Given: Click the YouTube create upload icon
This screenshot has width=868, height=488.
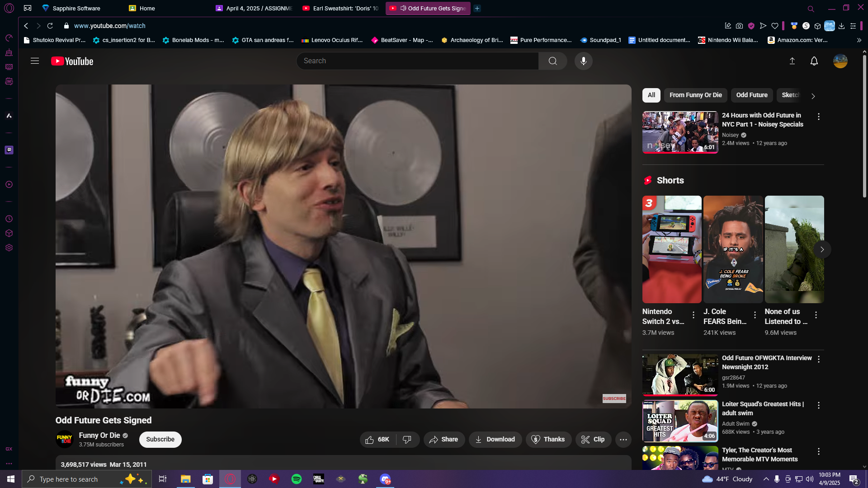Looking at the screenshot, I should 792,61.
